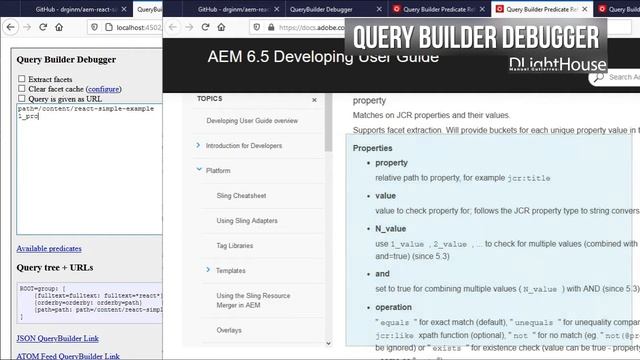Image resolution: width=640 pixels, height=360 pixels.
Task: Close active Query Builder Predicate tab
Action: click(x=585, y=9)
